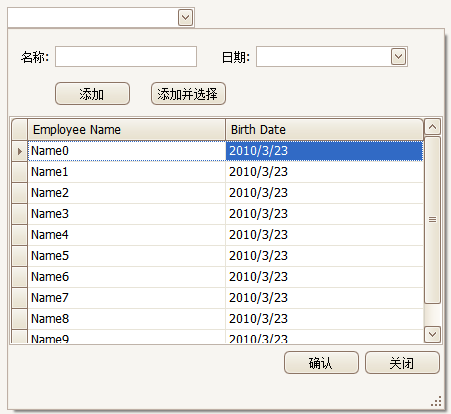Click the empty 日期 date edit field
The width and height of the screenshot is (451, 414).
[323, 57]
